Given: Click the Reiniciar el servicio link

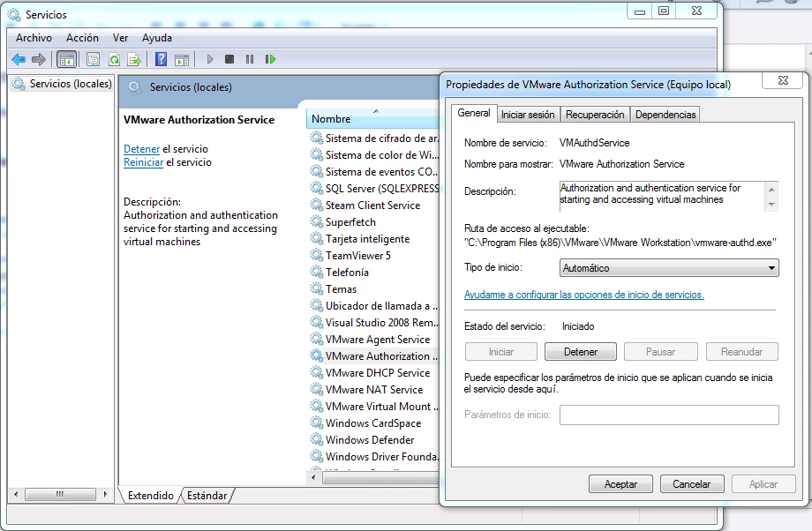Looking at the screenshot, I should point(144,162).
